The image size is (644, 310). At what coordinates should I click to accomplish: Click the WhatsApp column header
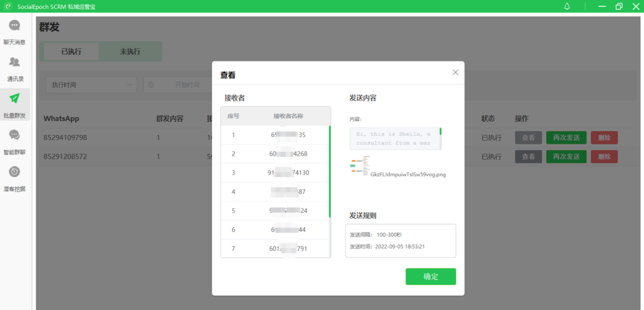[x=61, y=118]
